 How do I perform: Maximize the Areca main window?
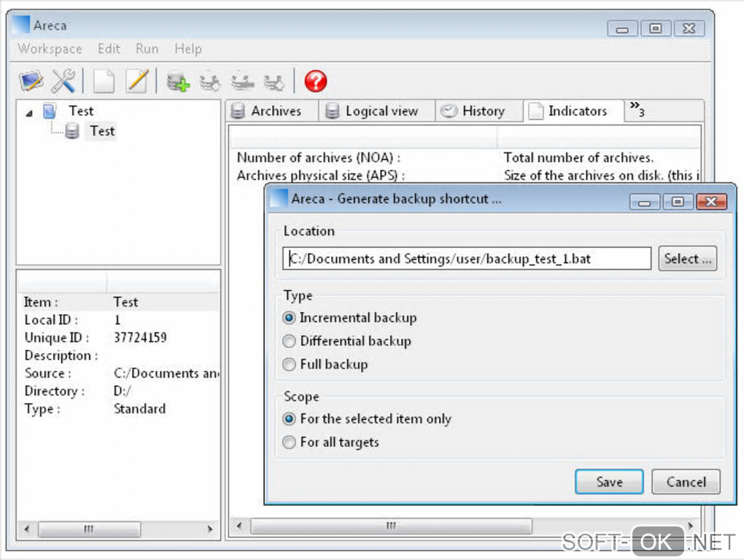[x=656, y=28]
